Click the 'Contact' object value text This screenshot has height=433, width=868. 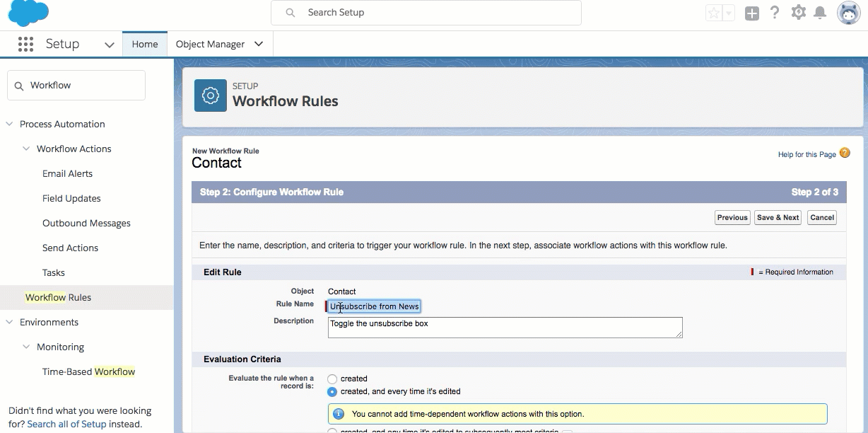pyautogui.click(x=342, y=291)
